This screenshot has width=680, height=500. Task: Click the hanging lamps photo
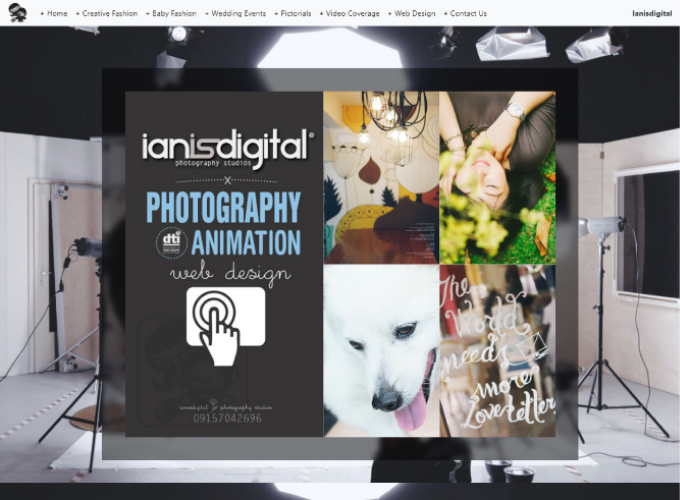(x=380, y=177)
